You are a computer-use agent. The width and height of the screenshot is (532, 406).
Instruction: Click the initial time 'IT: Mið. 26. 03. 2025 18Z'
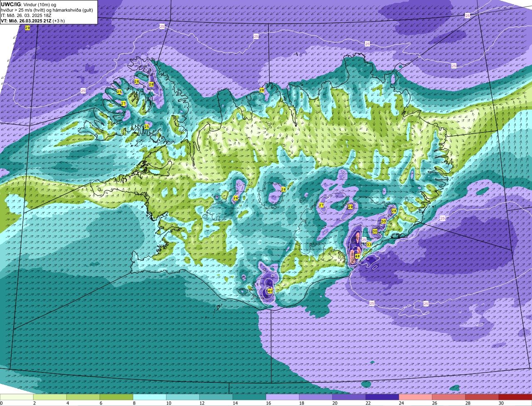(26, 15)
